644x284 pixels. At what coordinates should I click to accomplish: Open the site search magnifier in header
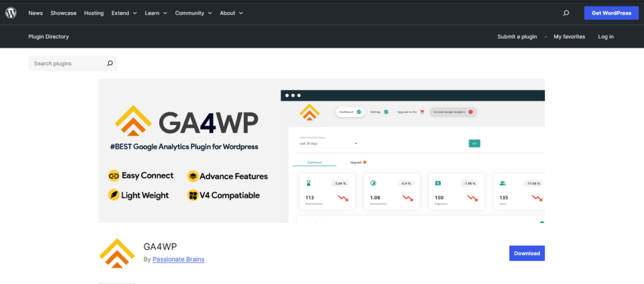click(566, 13)
